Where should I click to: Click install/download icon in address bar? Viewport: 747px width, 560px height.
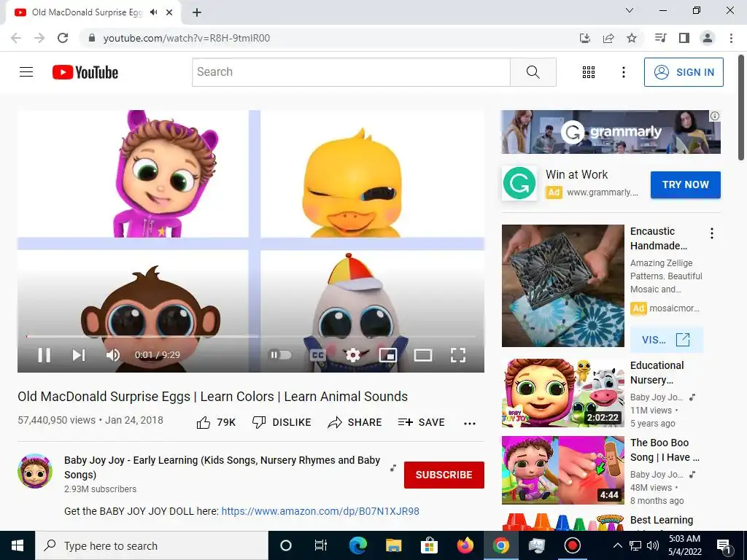(585, 38)
